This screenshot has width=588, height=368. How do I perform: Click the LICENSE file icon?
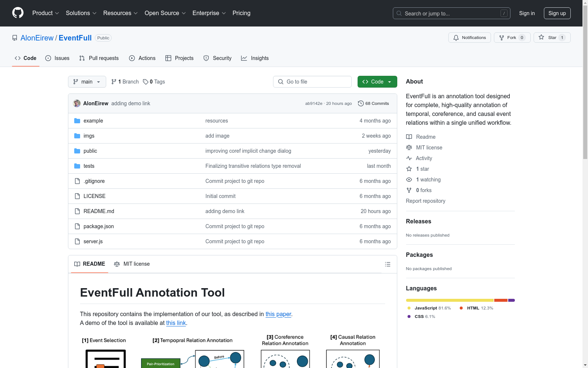point(77,196)
